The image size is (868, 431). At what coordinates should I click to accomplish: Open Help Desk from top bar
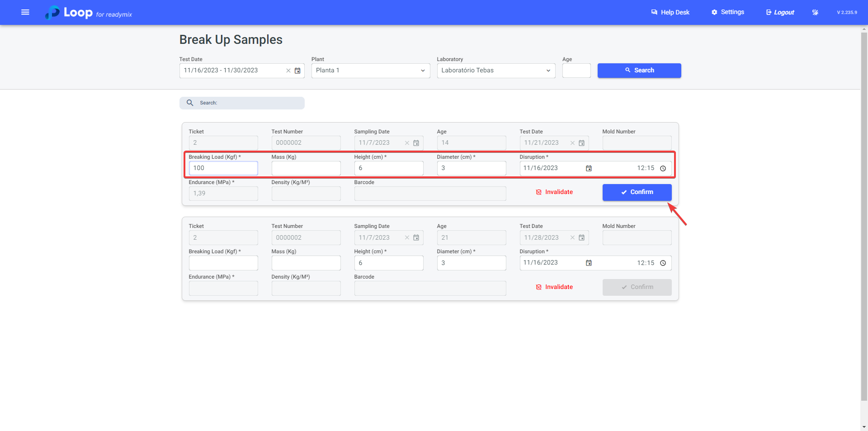coord(670,12)
